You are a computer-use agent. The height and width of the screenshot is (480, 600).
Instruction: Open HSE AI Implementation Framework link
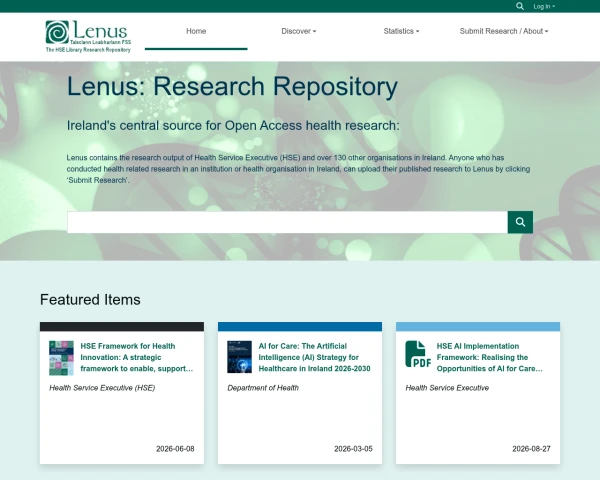[490, 357]
